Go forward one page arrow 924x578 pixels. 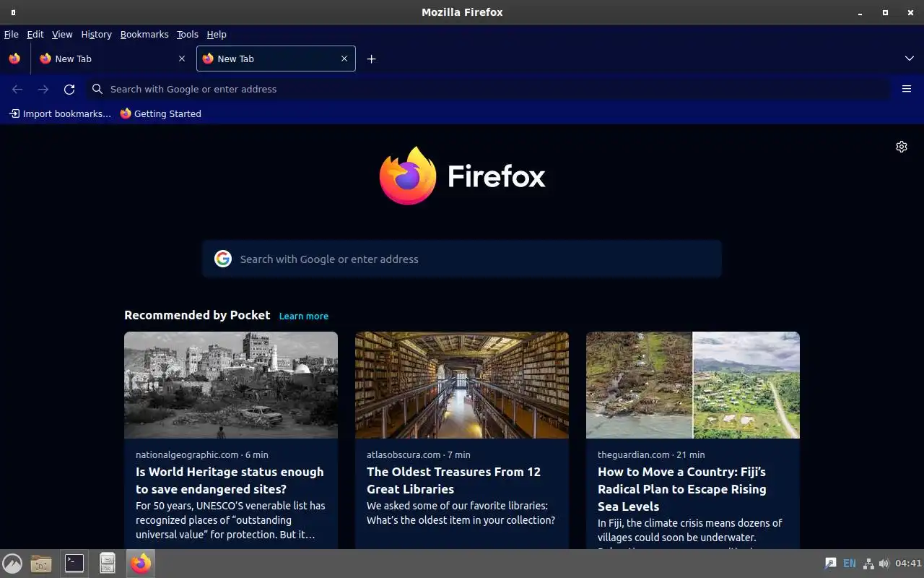[43, 89]
